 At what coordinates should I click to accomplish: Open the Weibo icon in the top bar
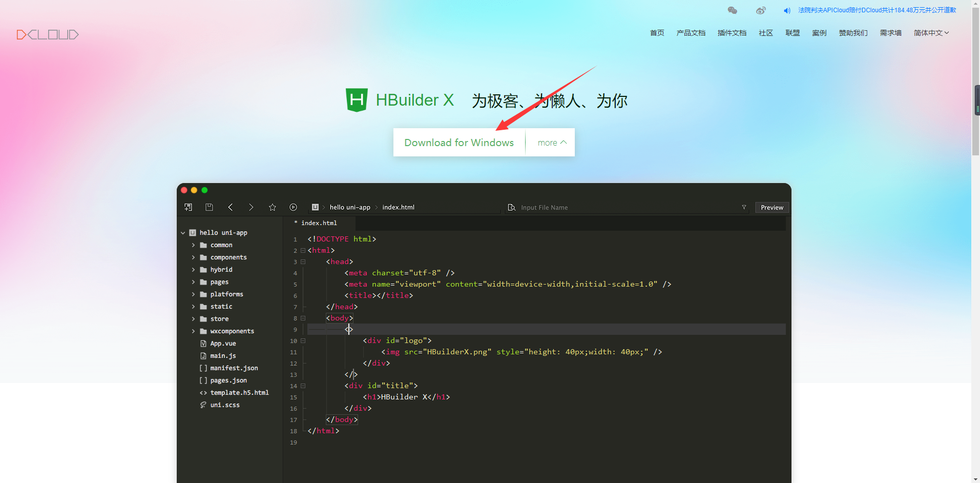tap(761, 10)
